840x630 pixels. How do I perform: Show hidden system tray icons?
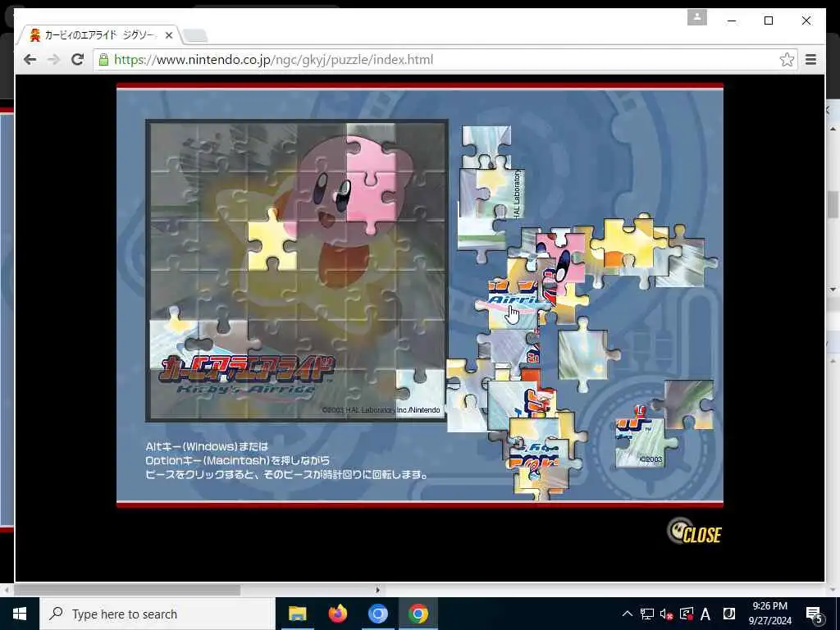(627, 614)
